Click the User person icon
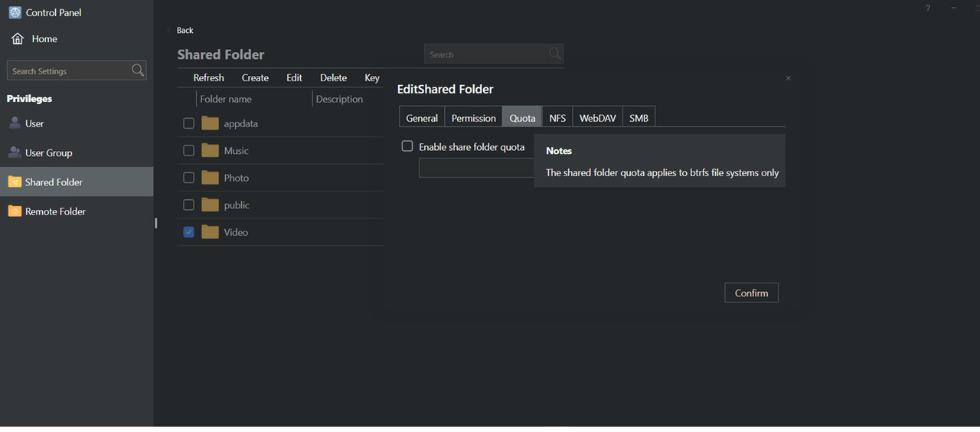This screenshot has width=980, height=432. pyautogui.click(x=15, y=123)
